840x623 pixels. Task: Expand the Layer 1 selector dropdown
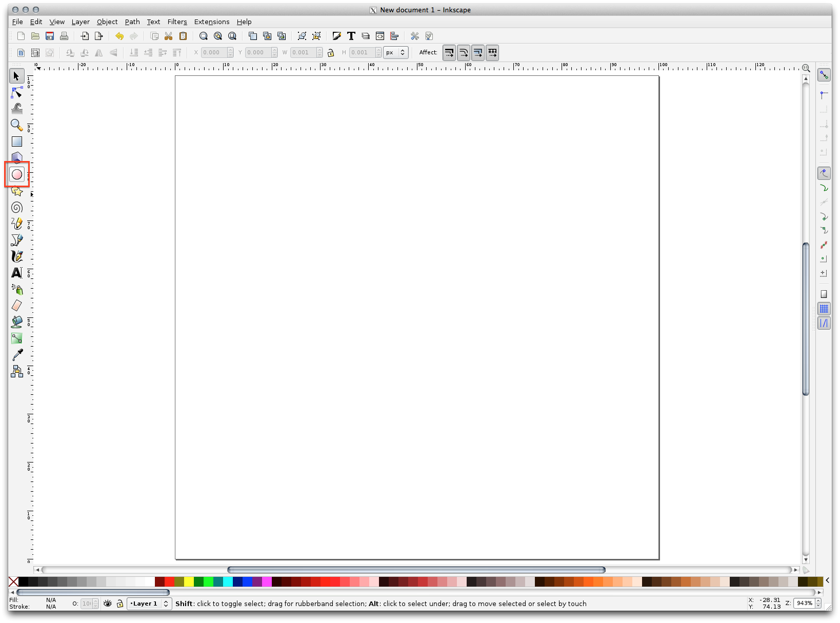pos(149,604)
